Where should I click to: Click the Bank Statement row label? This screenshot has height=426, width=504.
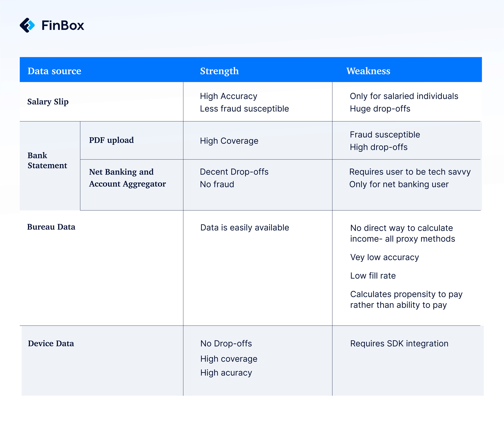(47, 160)
